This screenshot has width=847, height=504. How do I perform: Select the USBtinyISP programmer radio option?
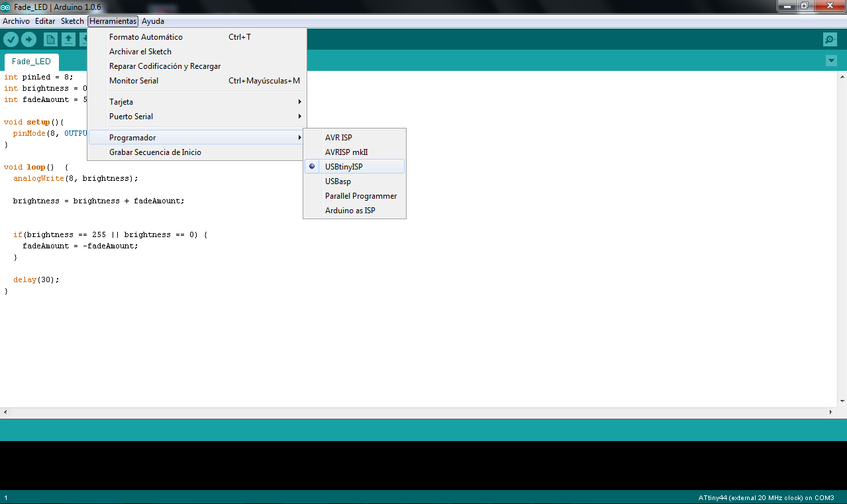click(x=354, y=166)
